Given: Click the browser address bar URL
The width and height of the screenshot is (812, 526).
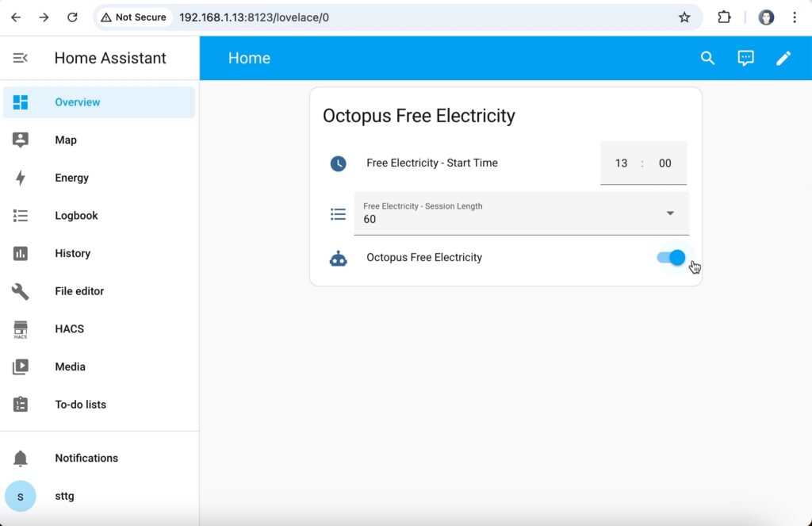Looking at the screenshot, I should tap(254, 17).
